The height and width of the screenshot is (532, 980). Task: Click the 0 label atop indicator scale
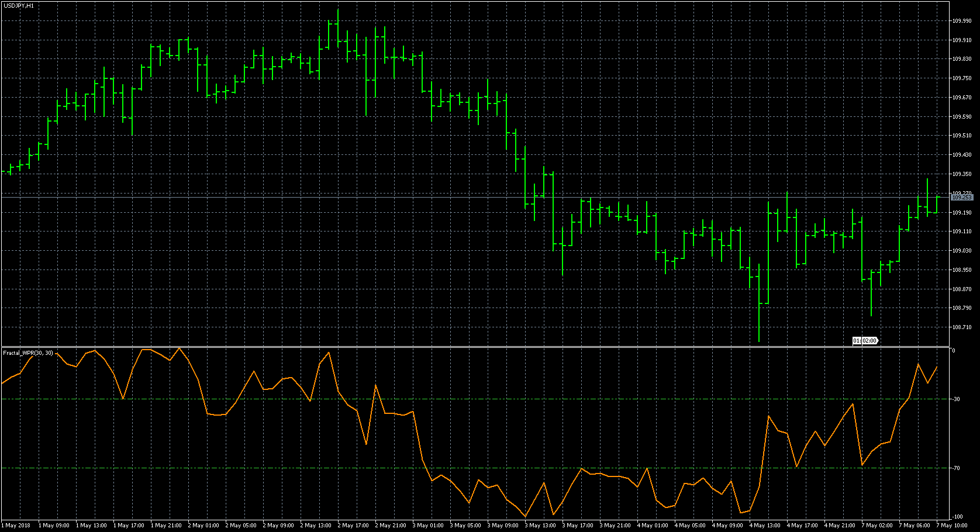click(954, 351)
